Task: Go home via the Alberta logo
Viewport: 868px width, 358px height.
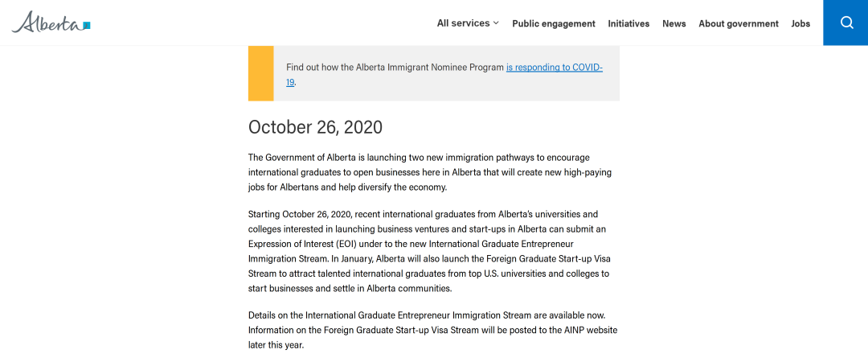Action: (x=51, y=23)
